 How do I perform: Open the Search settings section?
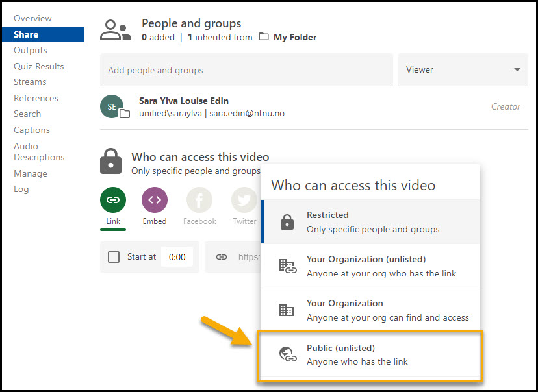point(27,114)
